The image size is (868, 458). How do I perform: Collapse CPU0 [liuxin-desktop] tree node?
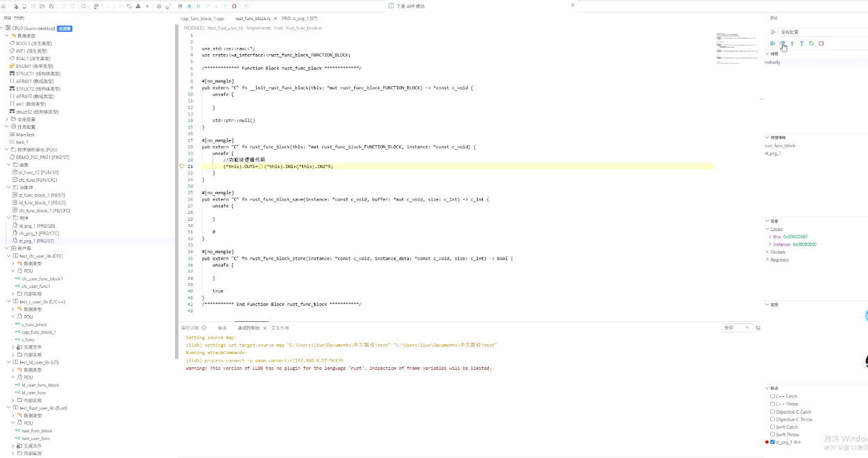[3, 28]
